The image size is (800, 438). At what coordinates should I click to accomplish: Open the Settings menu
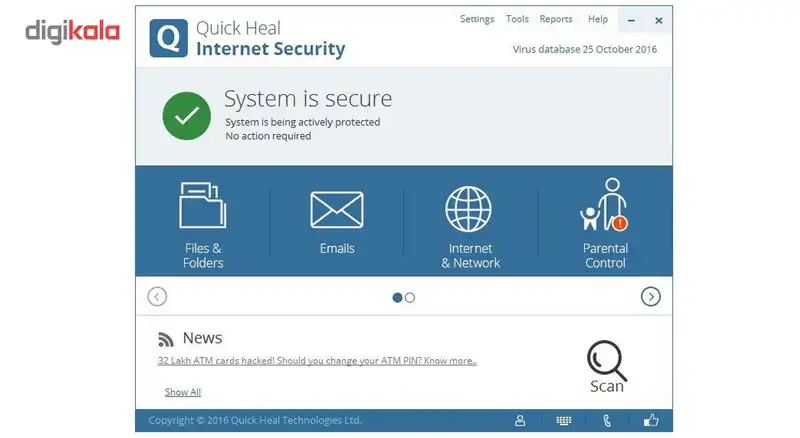[x=477, y=19]
